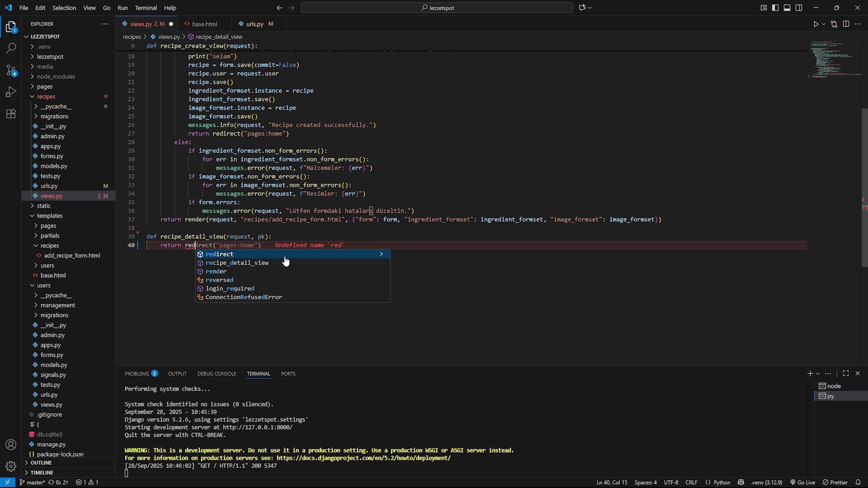Split the editor to the right
Screen dimensions: 868x488
[x=846, y=24]
